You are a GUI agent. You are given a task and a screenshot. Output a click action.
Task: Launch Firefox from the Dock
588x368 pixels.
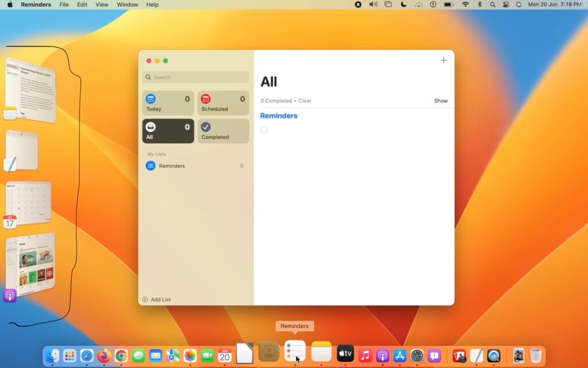pyautogui.click(x=104, y=355)
